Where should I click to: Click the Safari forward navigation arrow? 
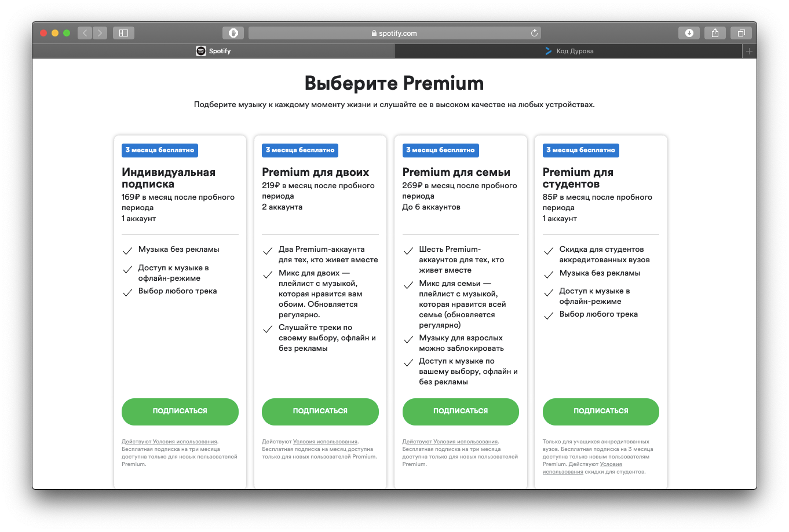click(100, 33)
